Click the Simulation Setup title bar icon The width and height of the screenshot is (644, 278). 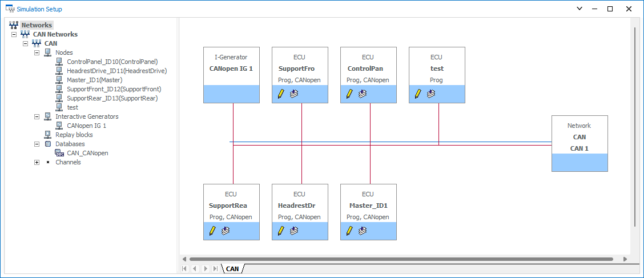tap(10, 9)
